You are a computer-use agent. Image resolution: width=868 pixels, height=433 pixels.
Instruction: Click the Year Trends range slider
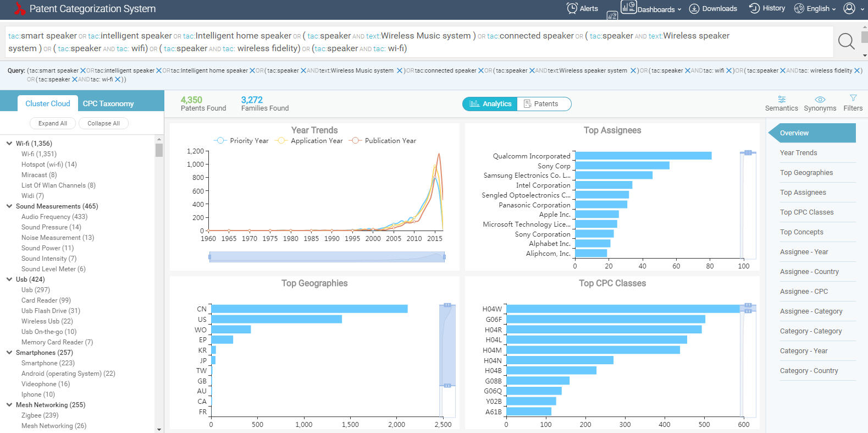tap(327, 257)
